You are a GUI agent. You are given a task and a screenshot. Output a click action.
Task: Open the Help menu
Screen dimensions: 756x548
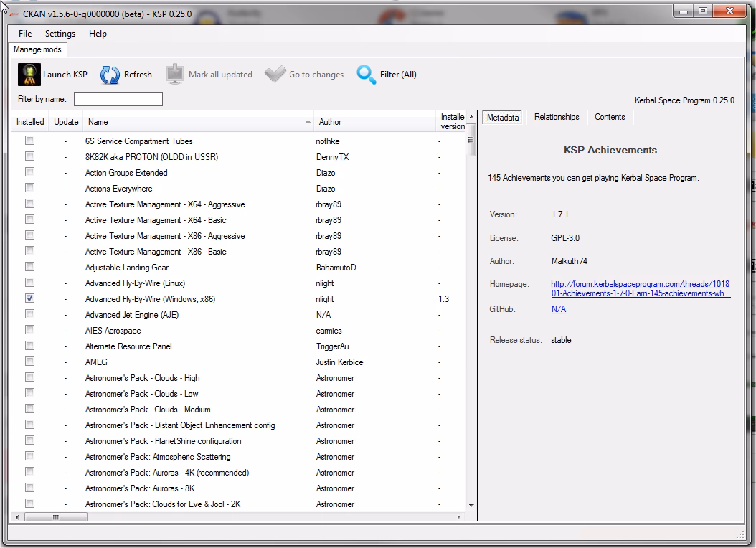click(98, 33)
